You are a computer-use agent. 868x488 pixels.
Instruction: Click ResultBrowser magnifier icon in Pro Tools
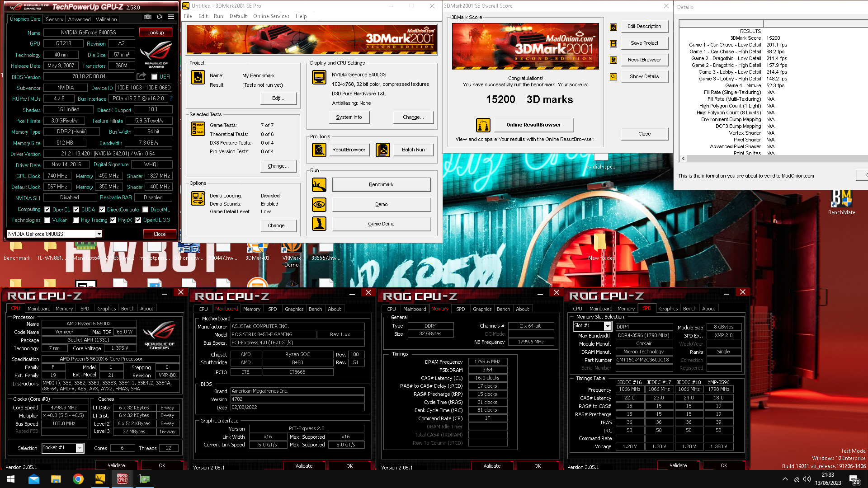[319, 150]
